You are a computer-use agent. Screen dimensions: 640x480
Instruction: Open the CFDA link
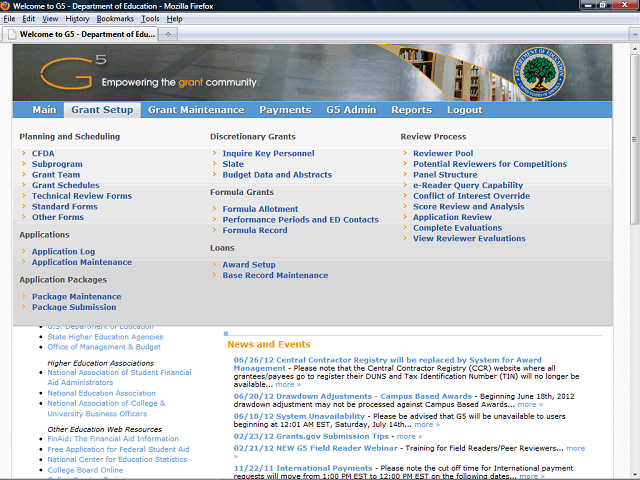point(43,153)
